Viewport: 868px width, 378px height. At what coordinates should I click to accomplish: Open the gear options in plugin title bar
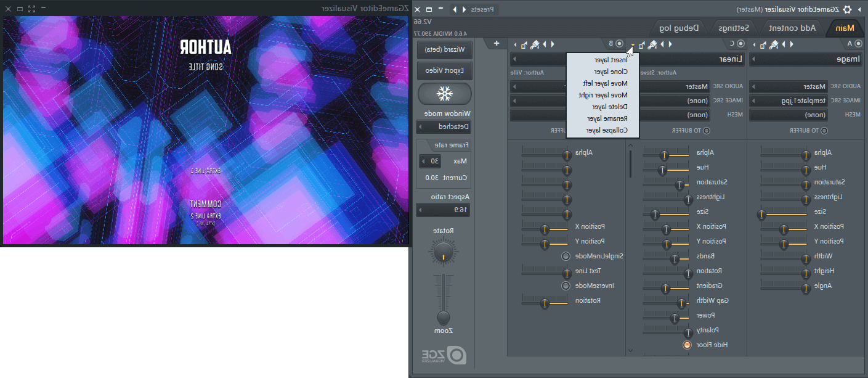coord(847,9)
